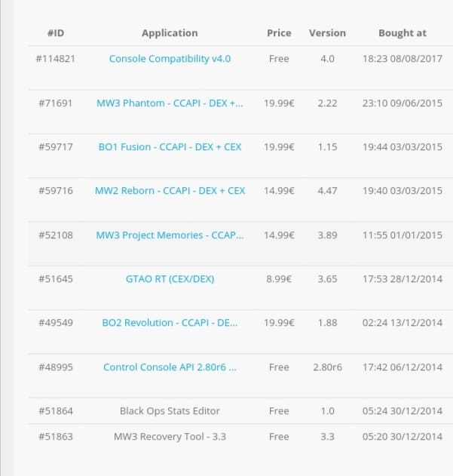Screen dimensions: 453x476
Task: Select the Bought at column header
Action: pos(402,32)
